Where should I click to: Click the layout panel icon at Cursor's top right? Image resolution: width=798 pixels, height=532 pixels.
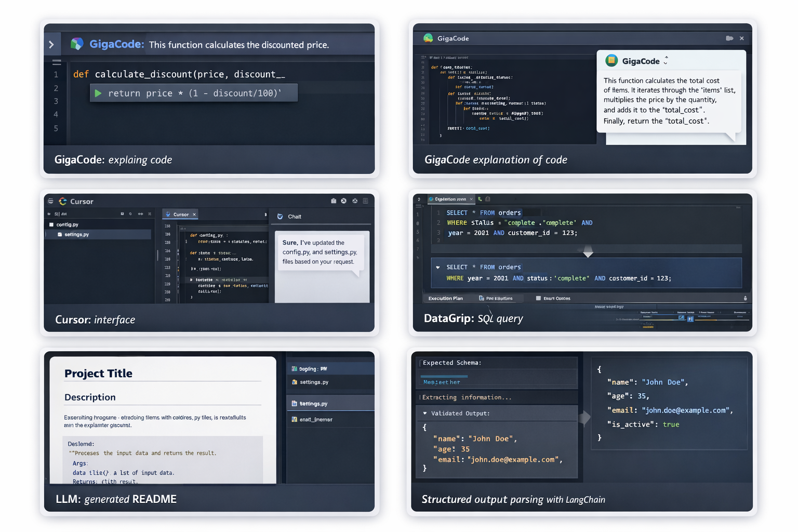pos(366,201)
